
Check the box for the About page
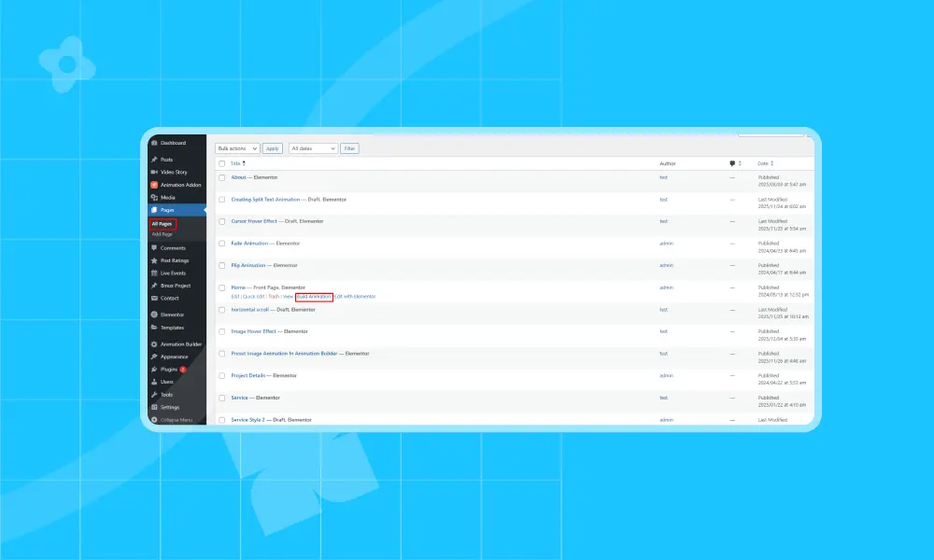point(222,177)
